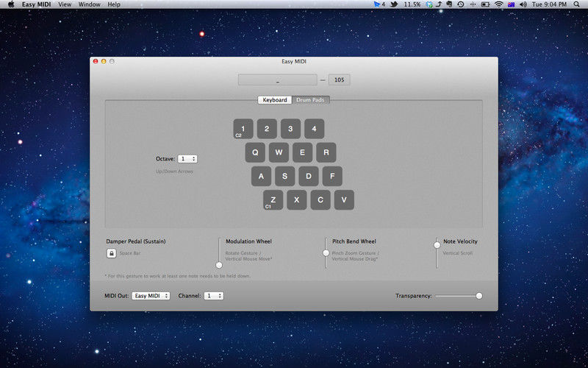Image resolution: width=588 pixels, height=368 pixels.
Task: Click the 2 key pad
Action: point(267,129)
